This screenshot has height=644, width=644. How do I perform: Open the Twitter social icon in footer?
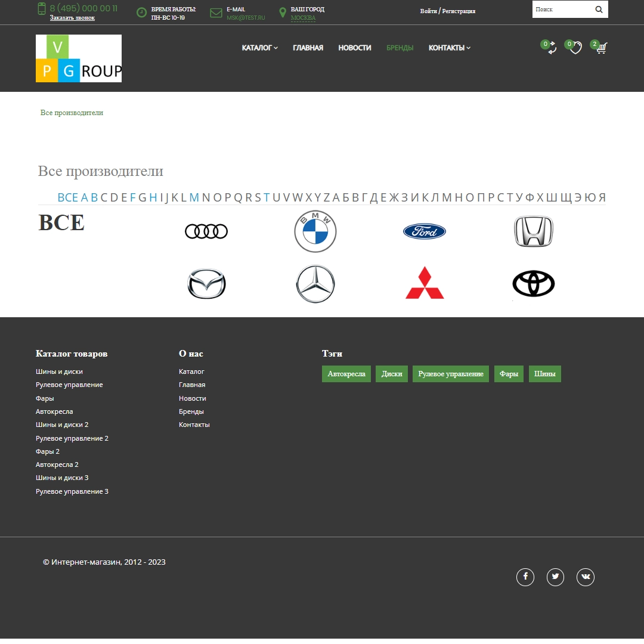pos(555,577)
